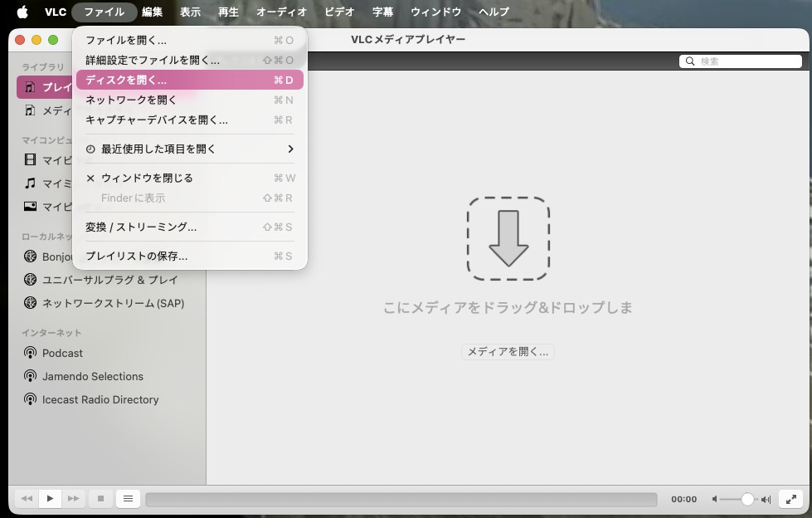The height and width of the screenshot is (518, 812).
Task: Click the next track button
Action: click(74, 499)
